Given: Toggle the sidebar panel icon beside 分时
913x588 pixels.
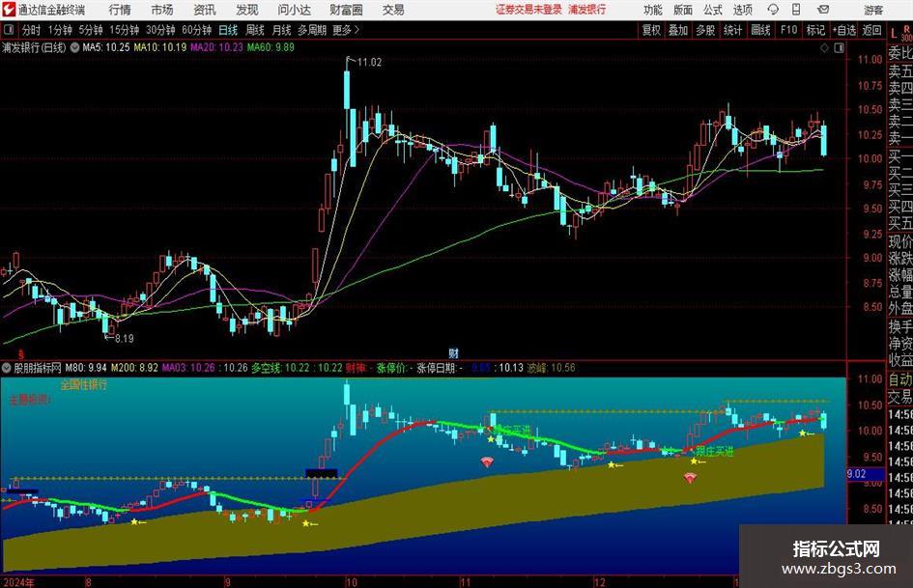Looking at the screenshot, I should pos(9,30).
